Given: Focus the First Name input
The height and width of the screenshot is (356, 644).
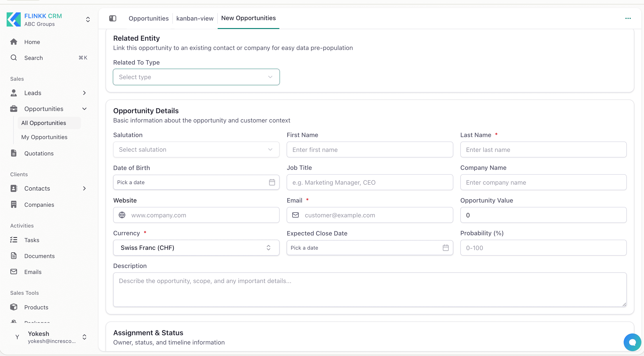Looking at the screenshot, I should click(x=370, y=150).
